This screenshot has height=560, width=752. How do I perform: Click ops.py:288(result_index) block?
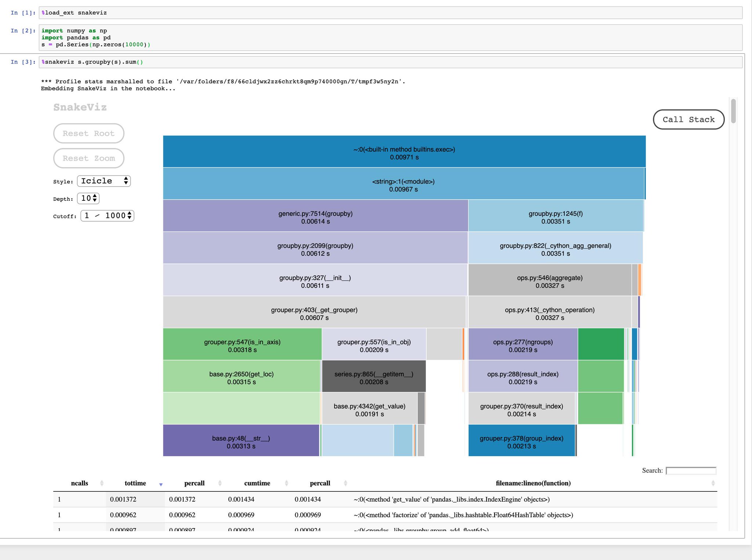coord(523,376)
